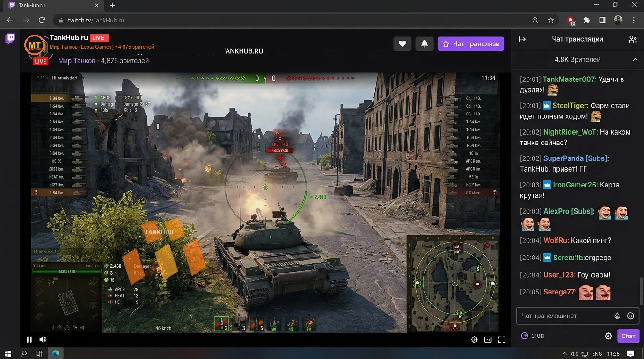Enter fullscreen on the video player
Screen dimensions: 644x359
502,340
